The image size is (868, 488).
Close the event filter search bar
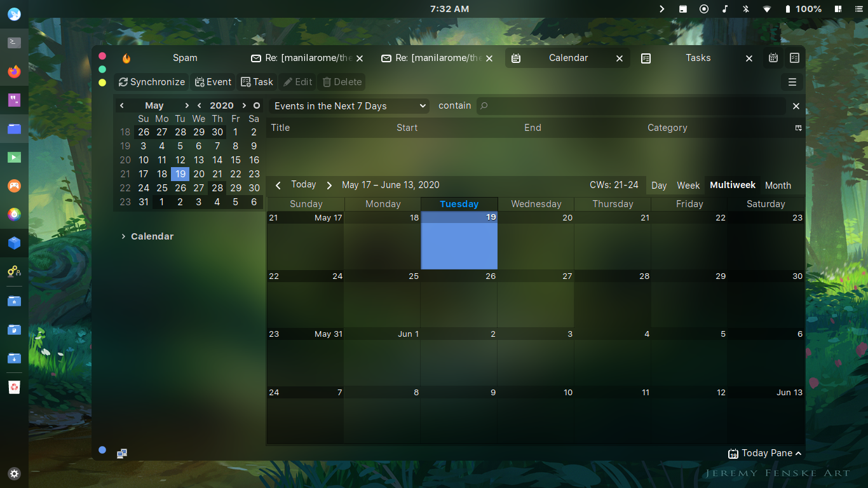tap(796, 106)
